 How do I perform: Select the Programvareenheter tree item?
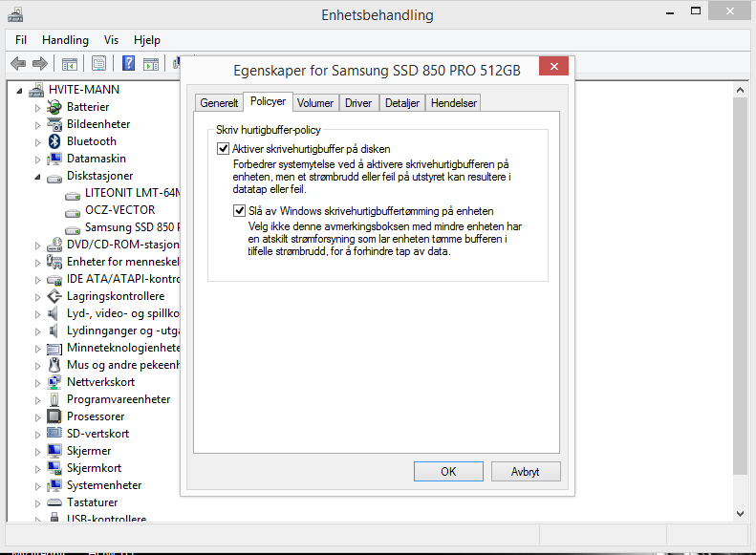click(119, 399)
